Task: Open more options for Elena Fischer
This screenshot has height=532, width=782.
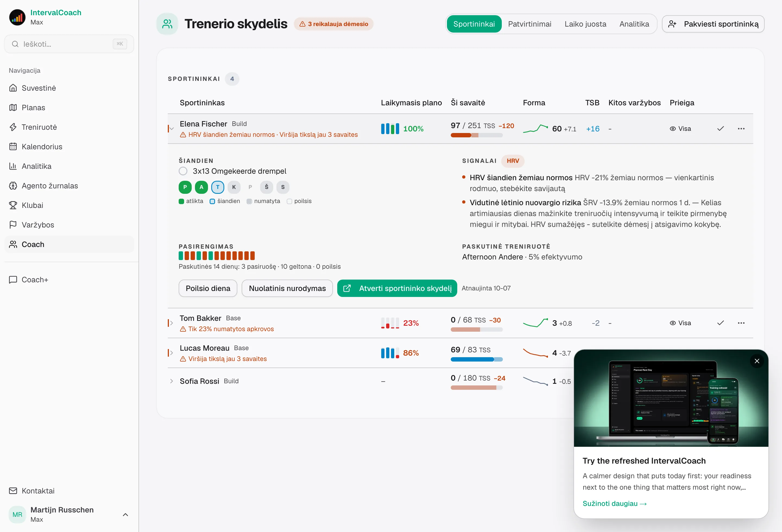Action: (741, 129)
